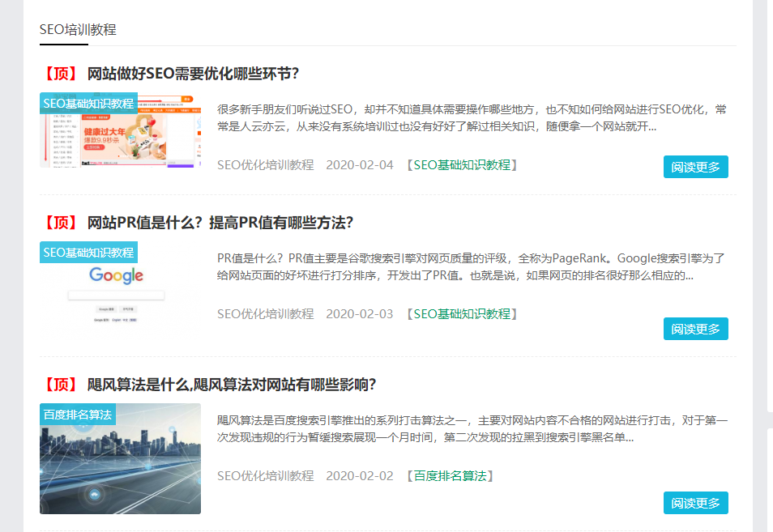Click the shopping site thumbnail of first article

click(x=120, y=139)
